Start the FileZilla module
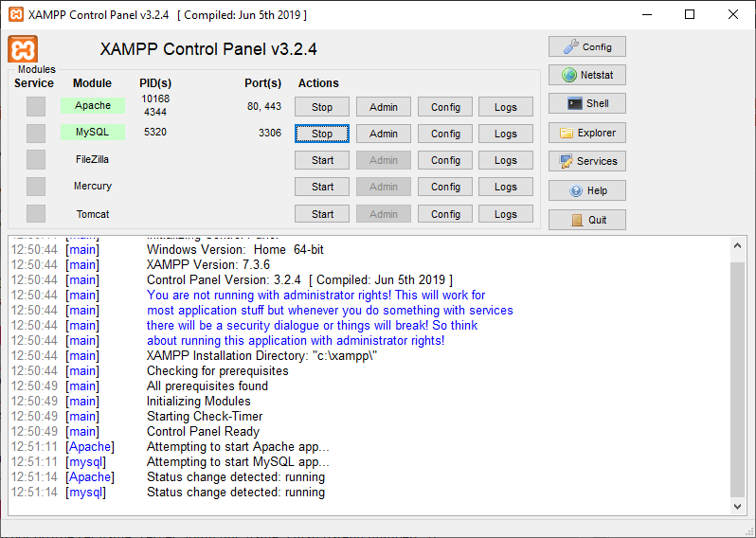 pyautogui.click(x=321, y=160)
